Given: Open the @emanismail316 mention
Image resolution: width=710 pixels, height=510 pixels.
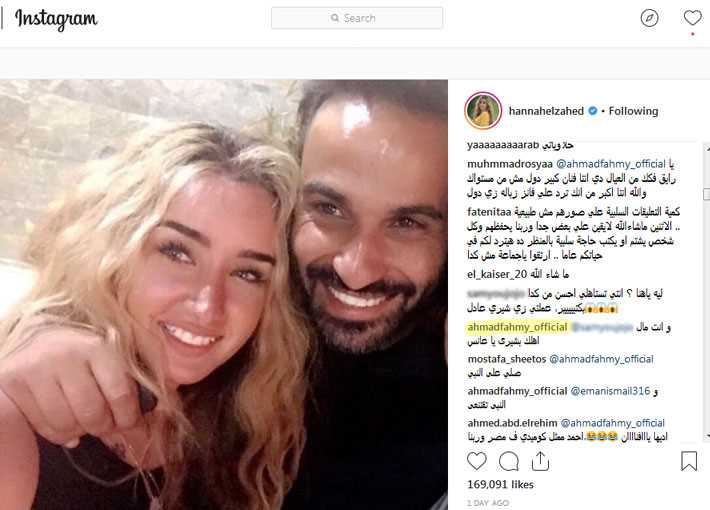Looking at the screenshot, I should click(610, 391).
